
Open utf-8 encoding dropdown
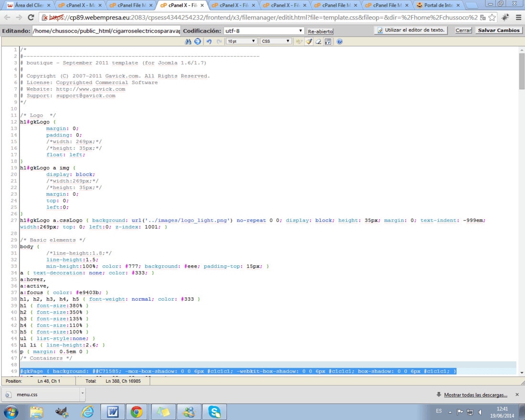[263, 31]
